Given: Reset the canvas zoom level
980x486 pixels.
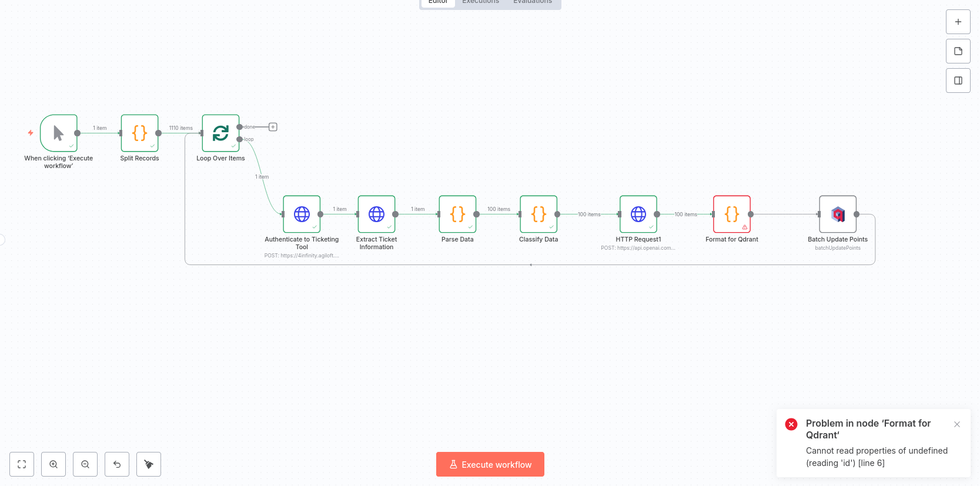Looking at the screenshot, I should point(117,464).
